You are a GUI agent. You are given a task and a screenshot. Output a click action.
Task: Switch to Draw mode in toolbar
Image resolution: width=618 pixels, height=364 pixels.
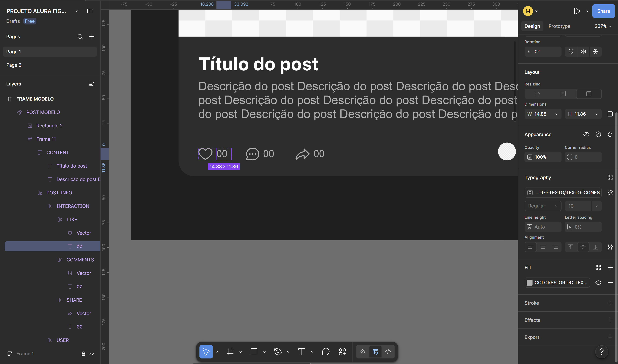363,352
